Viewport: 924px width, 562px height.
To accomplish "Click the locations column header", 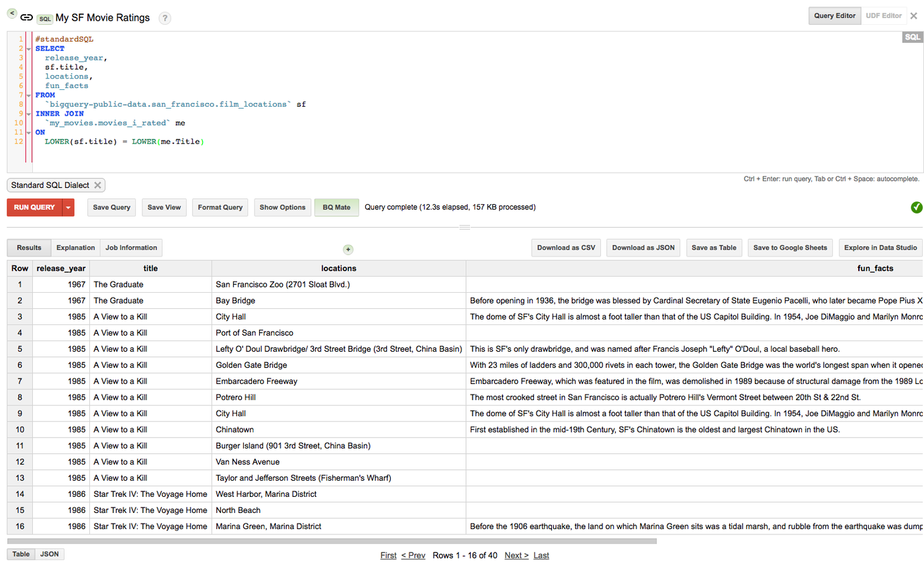I will pos(338,269).
